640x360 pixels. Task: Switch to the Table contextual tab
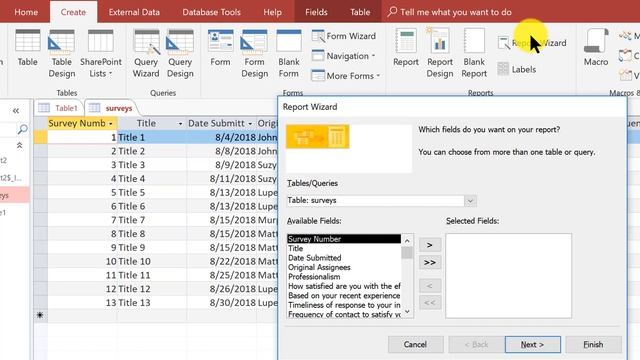pyautogui.click(x=360, y=12)
